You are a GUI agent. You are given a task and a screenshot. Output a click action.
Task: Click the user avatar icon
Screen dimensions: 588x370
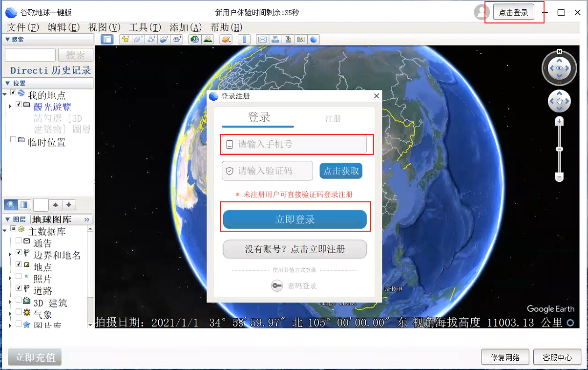point(482,12)
